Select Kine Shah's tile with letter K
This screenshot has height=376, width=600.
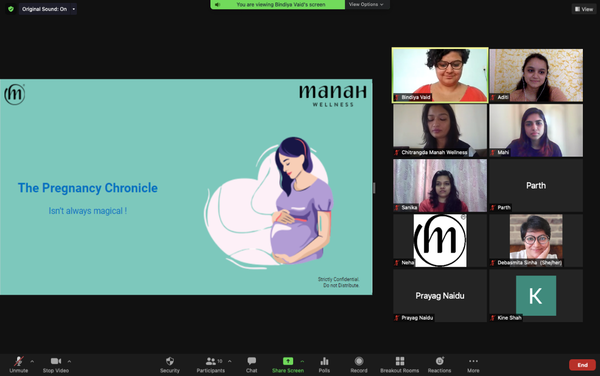(x=536, y=296)
